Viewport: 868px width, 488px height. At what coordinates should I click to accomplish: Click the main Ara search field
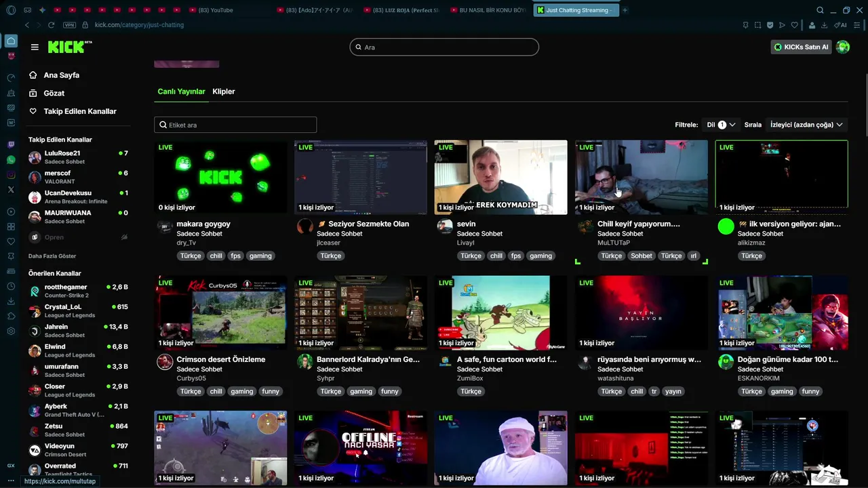444,47
